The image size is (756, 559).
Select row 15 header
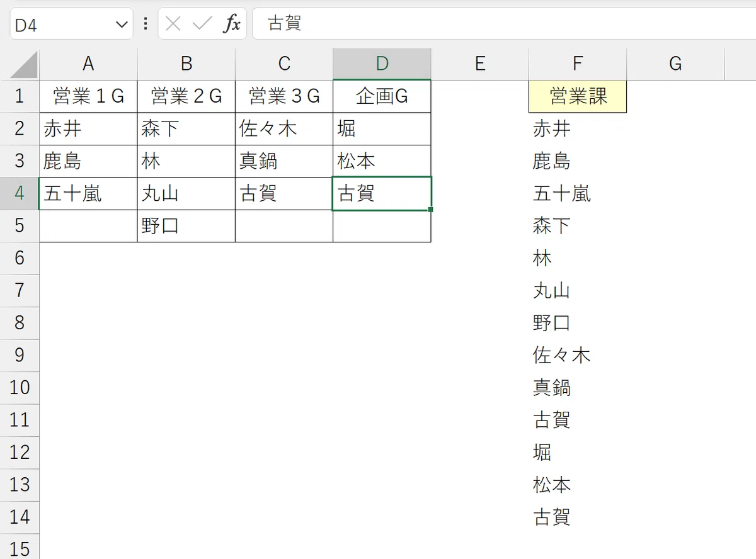(x=20, y=547)
